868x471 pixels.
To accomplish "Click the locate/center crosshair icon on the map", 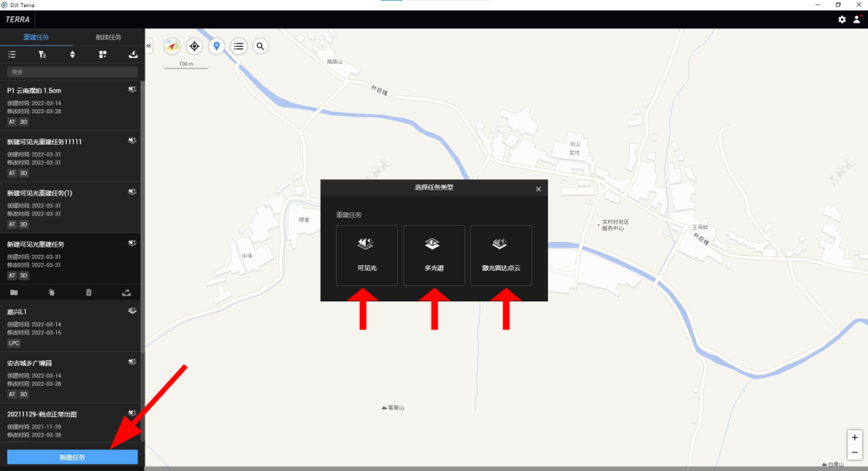I will pyautogui.click(x=194, y=46).
